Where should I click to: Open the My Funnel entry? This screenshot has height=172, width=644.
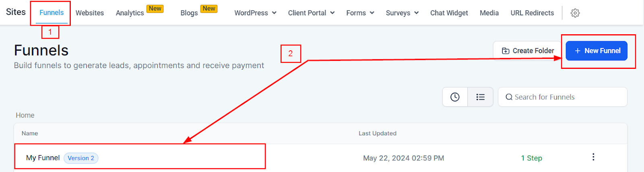(x=43, y=158)
